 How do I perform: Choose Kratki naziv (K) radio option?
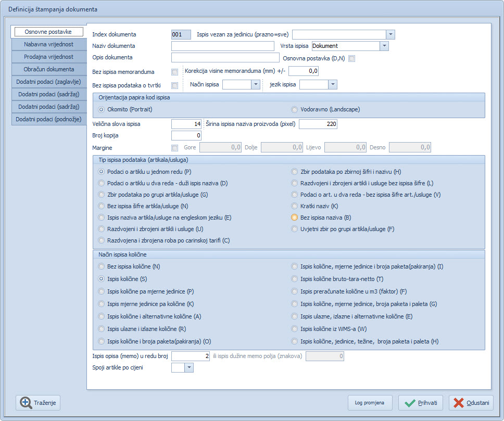pos(295,206)
